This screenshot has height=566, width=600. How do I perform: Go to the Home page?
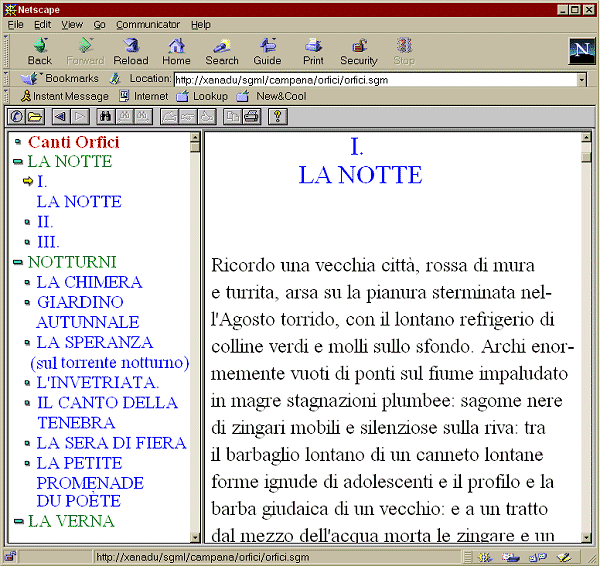pyautogui.click(x=176, y=51)
